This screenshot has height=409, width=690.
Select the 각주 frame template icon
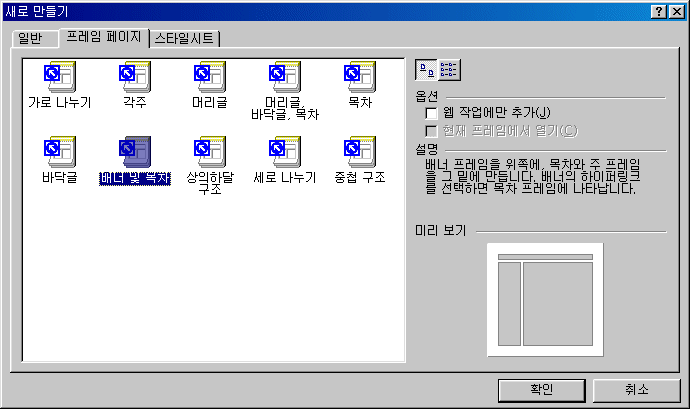click(x=135, y=77)
